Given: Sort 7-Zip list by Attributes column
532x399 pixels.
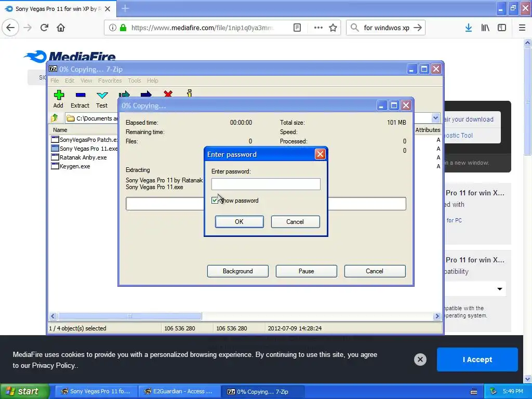Looking at the screenshot, I should 428,130.
